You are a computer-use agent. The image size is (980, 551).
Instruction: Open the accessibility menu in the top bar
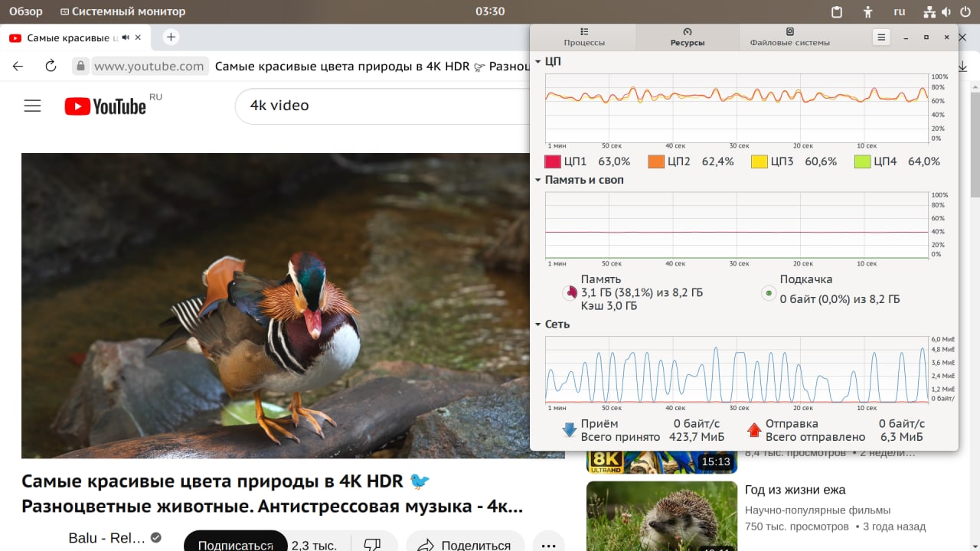coord(867,11)
